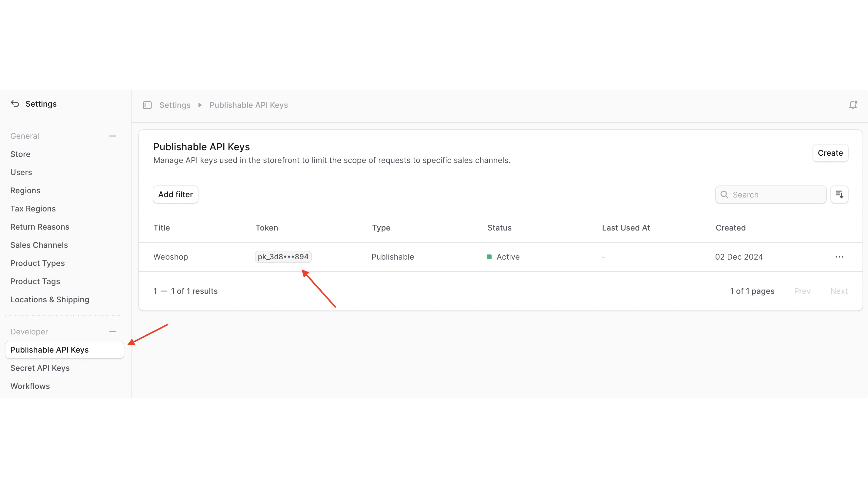Collapse the General section in the sidebar
The height and width of the screenshot is (488, 868).
(x=112, y=136)
